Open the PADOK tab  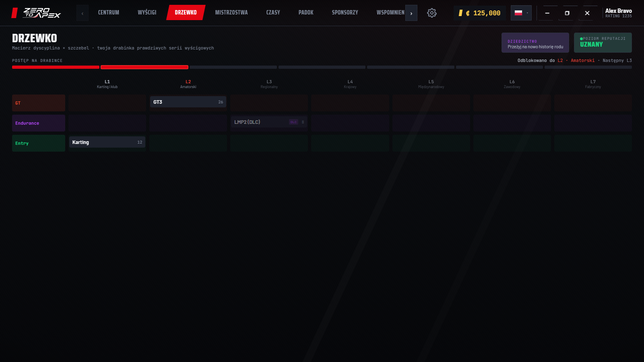coord(306,12)
